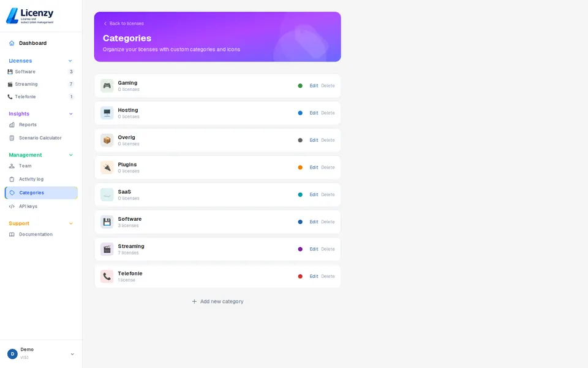Collapse the Licenses section
Screen dimensions: 588x368
tap(70, 61)
